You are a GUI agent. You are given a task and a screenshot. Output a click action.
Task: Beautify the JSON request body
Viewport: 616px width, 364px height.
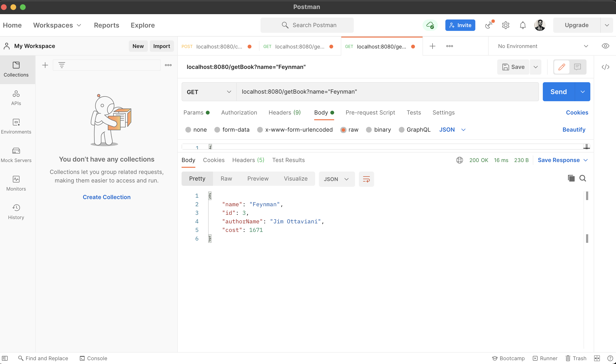coord(574,129)
